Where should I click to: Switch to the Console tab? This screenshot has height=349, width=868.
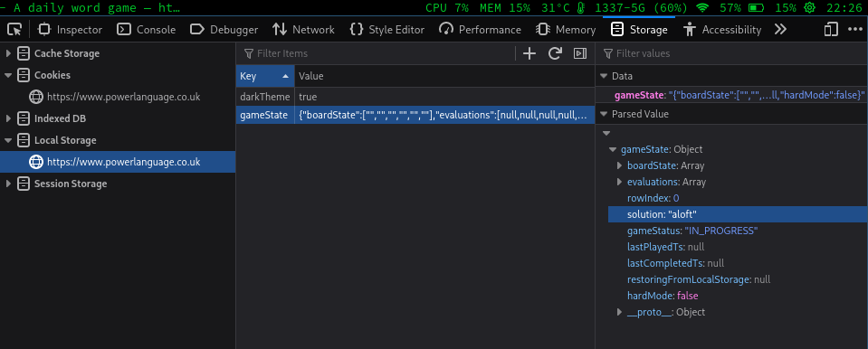(x=146, y=29)
